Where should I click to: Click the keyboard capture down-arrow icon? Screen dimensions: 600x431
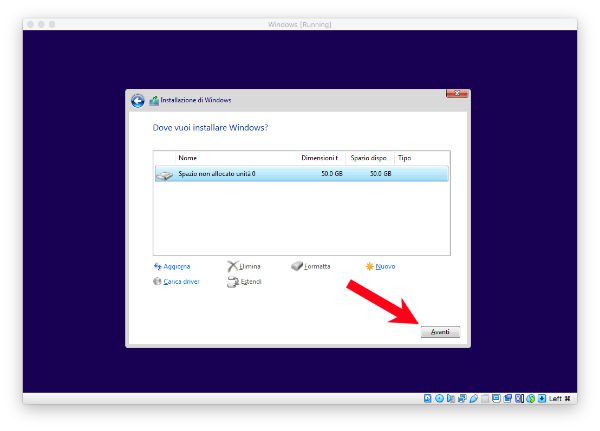(542, 398)
